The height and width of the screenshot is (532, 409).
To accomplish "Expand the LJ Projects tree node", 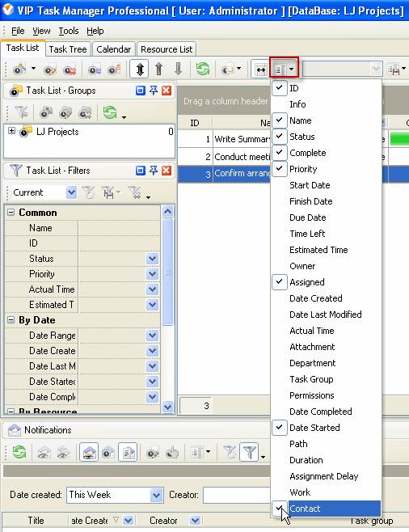I will coord(12,131).
